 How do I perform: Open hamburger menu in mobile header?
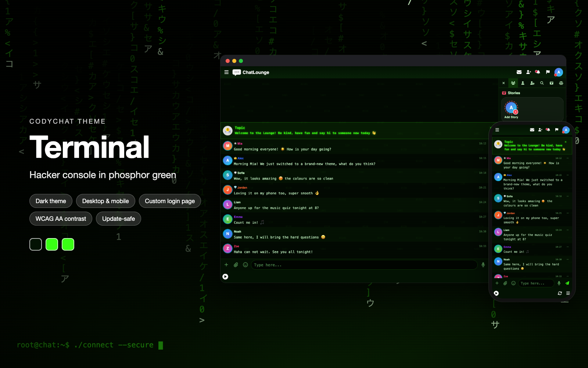pos(497,130)
